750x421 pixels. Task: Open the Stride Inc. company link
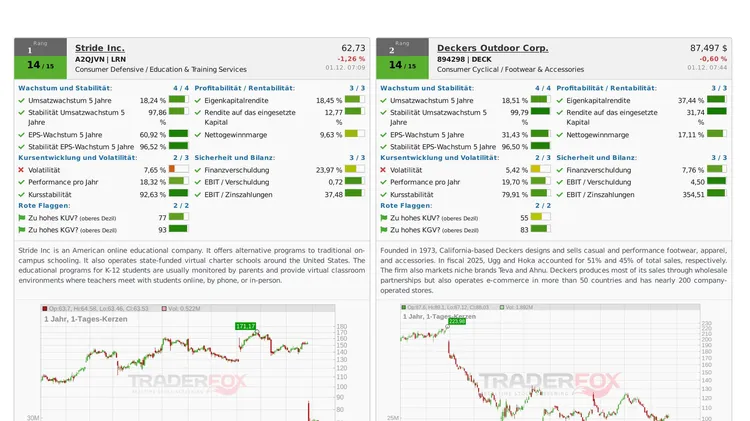tap(100, 48)
